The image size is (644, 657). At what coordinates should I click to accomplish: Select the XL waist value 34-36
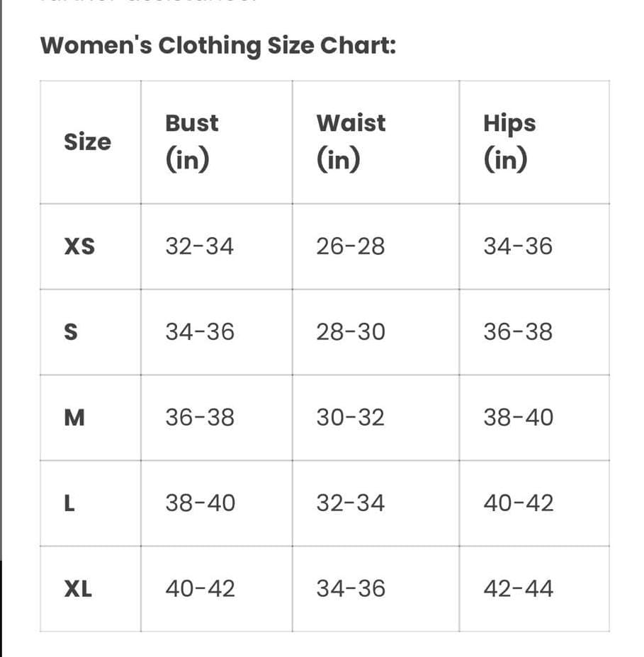tap(351, 589)
